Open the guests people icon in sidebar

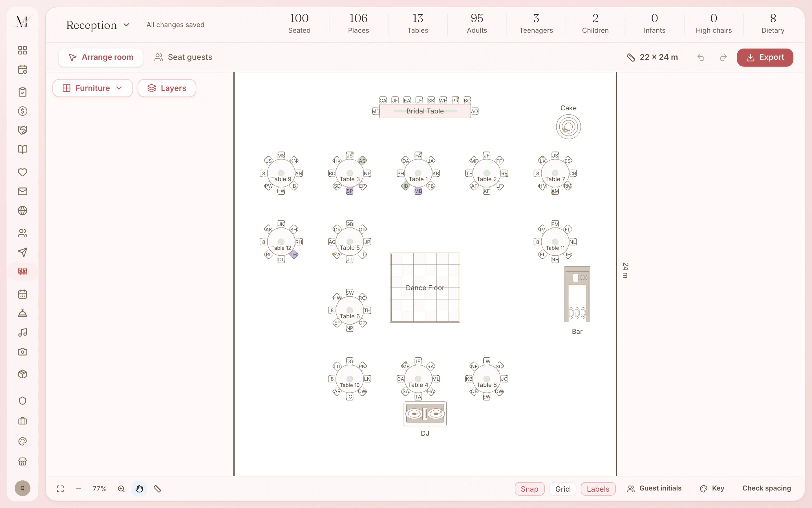pos(23,233)
